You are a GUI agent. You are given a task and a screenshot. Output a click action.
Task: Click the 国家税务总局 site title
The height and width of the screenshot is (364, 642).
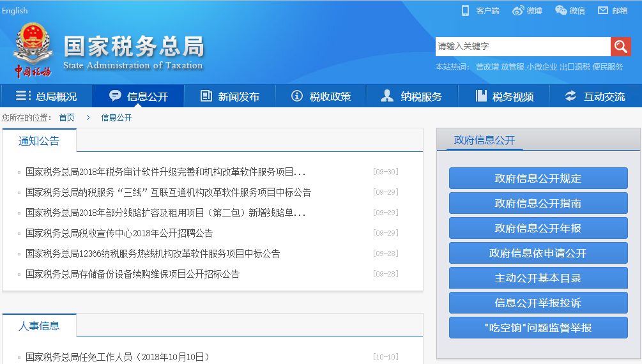click(134, 46)
